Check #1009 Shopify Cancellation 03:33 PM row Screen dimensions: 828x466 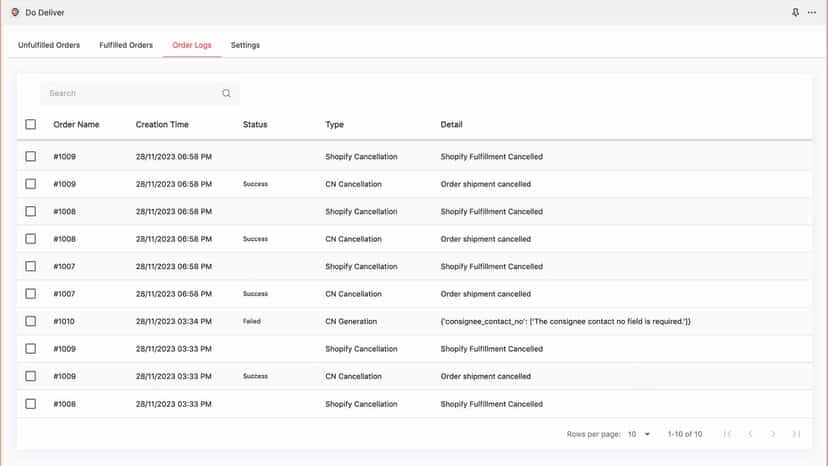click(x=31, y=349)
